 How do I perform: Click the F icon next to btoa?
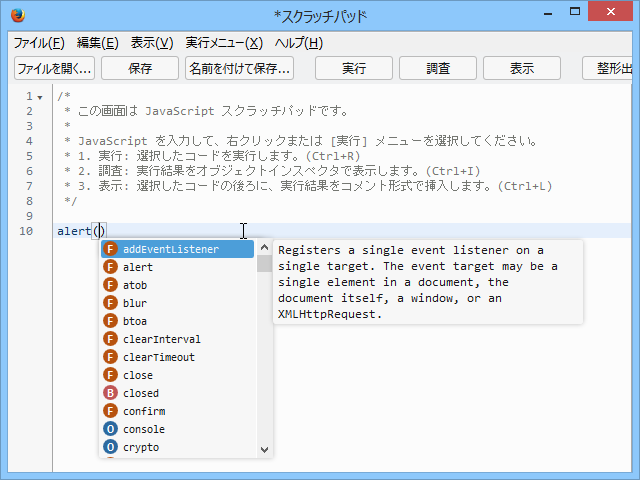click(x=110, y=321)
